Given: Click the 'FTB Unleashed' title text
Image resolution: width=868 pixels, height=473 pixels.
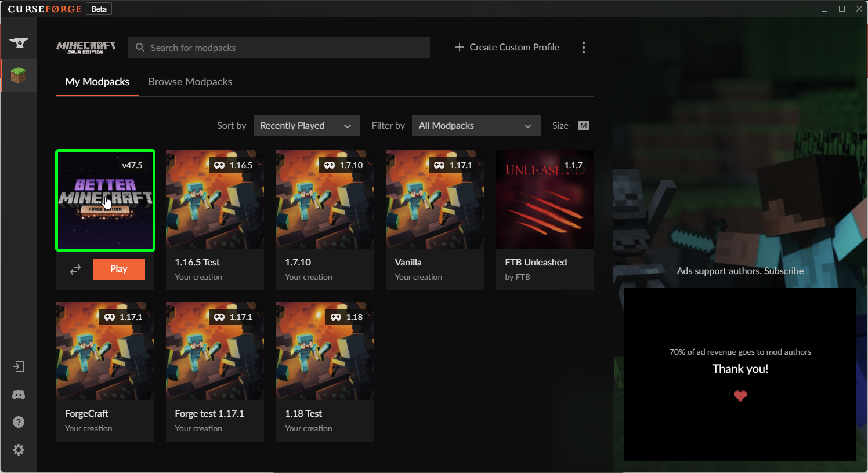Looking at the screenshot, I should click(x=536, y=262).
